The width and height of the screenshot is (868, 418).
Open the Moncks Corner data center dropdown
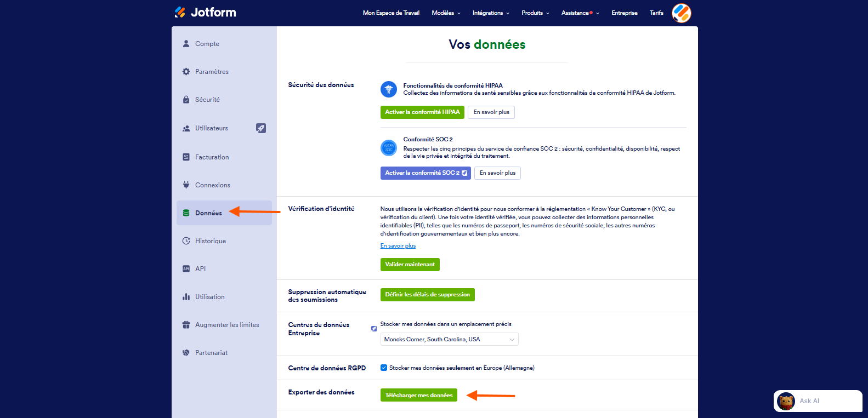coord(450,339)
